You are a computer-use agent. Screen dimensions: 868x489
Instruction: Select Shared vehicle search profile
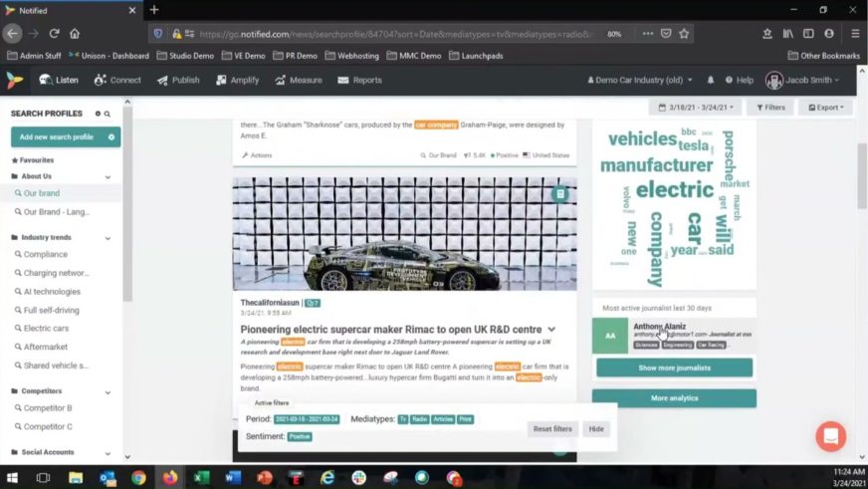[x=52, y=366]
